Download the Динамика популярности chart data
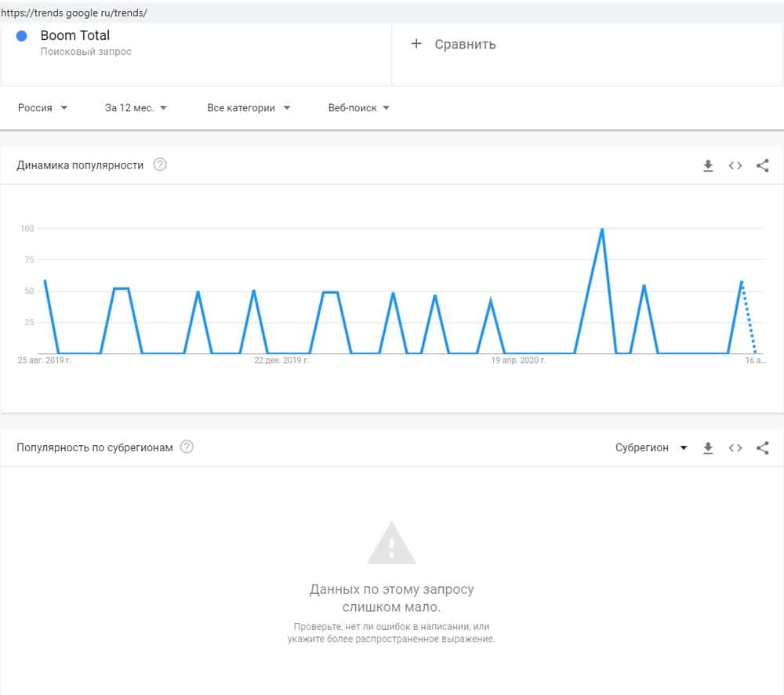 point(708,165)
